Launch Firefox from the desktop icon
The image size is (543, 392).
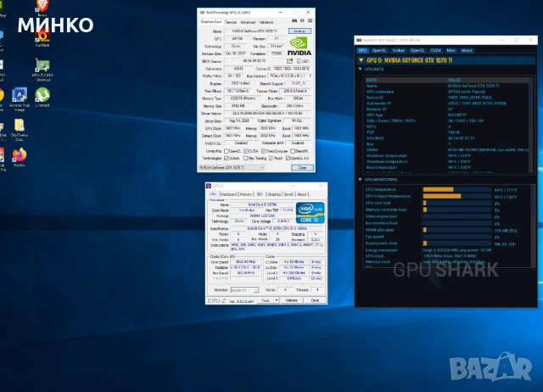tap(20, 158)
